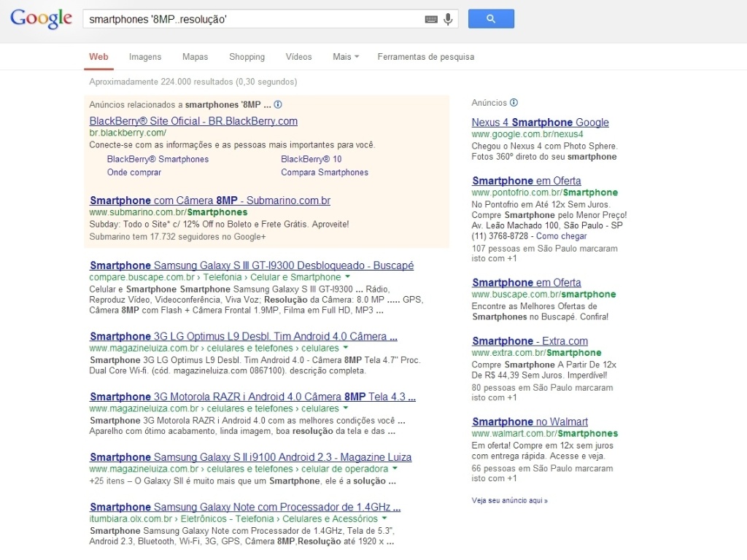Click the 'Como chegar' link in Pontofrio ad
This screenshot has height=560, width=747.
[x=561, y=236]
